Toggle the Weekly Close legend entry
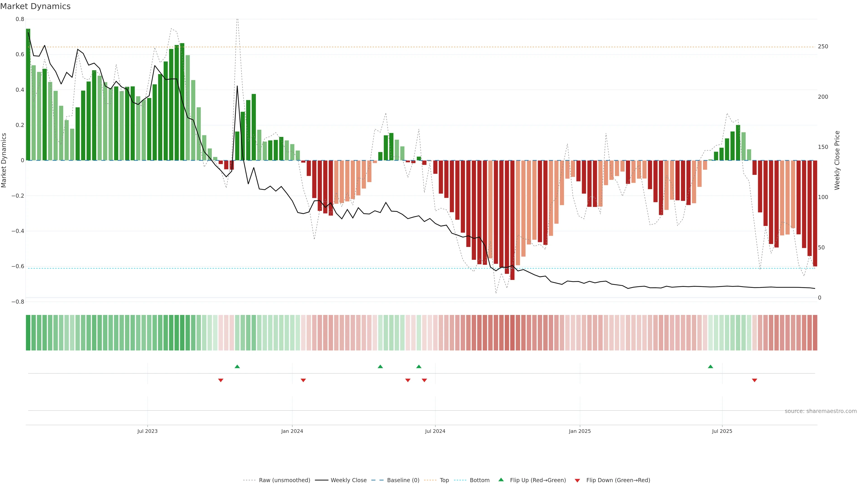 (348, 480)
